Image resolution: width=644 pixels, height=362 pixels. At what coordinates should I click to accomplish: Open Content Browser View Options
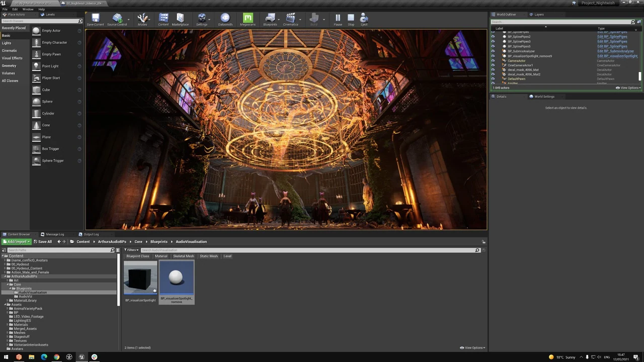pos(472,348)
